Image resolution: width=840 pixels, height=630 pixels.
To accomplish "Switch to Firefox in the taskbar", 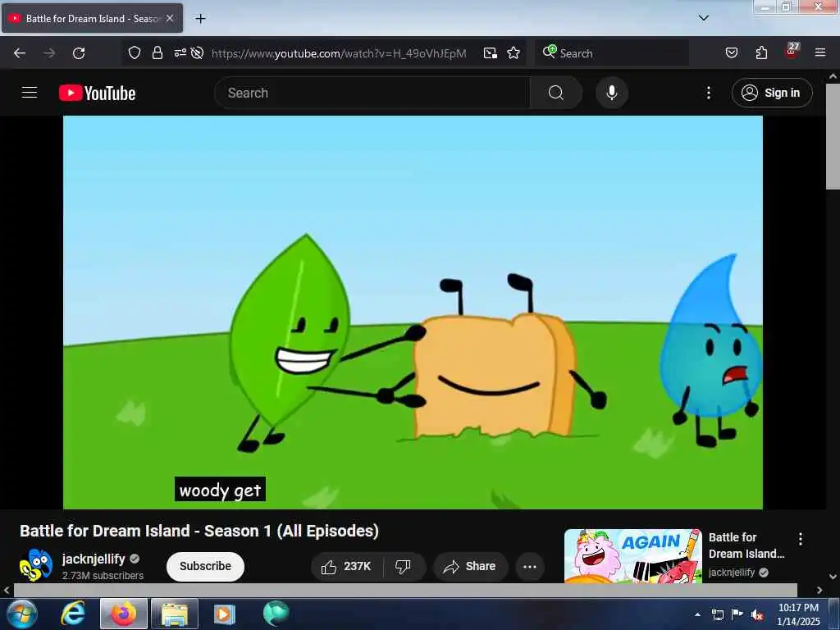I will [124, 614].
